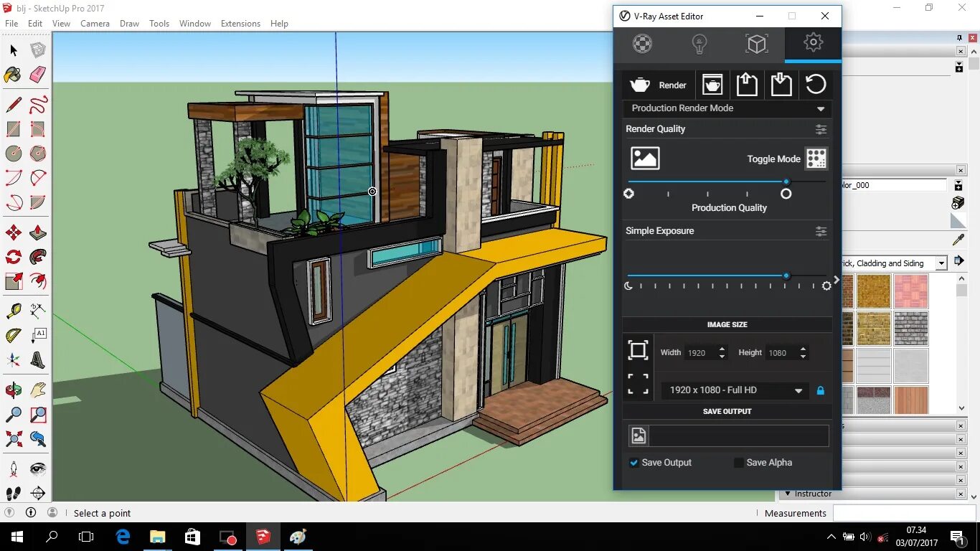Open the Extensions menu
The image size is (980, 551).
click(x=240, y=23)
